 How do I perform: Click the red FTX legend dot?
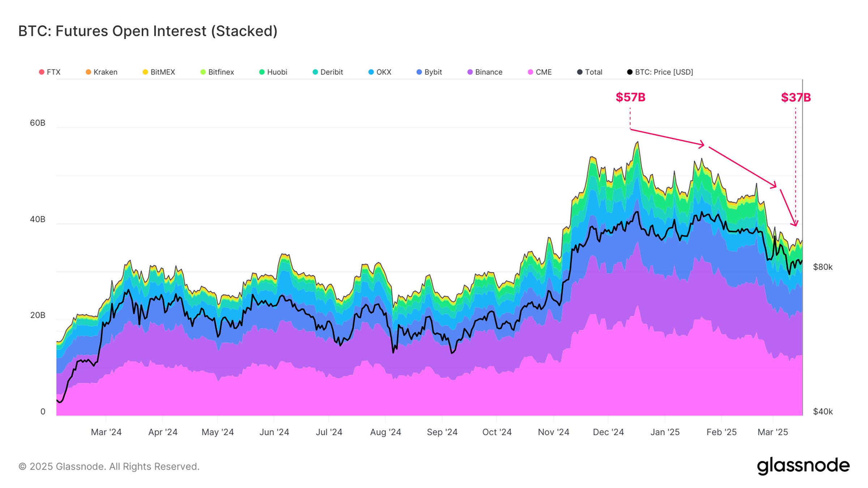coord(41,72)
